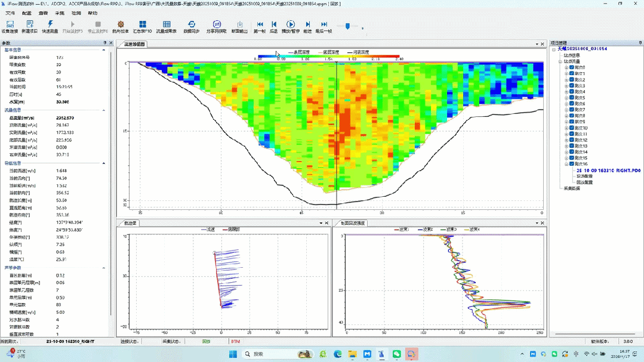Close the 参数 panel
644x362 pixels.
(111, 43)
